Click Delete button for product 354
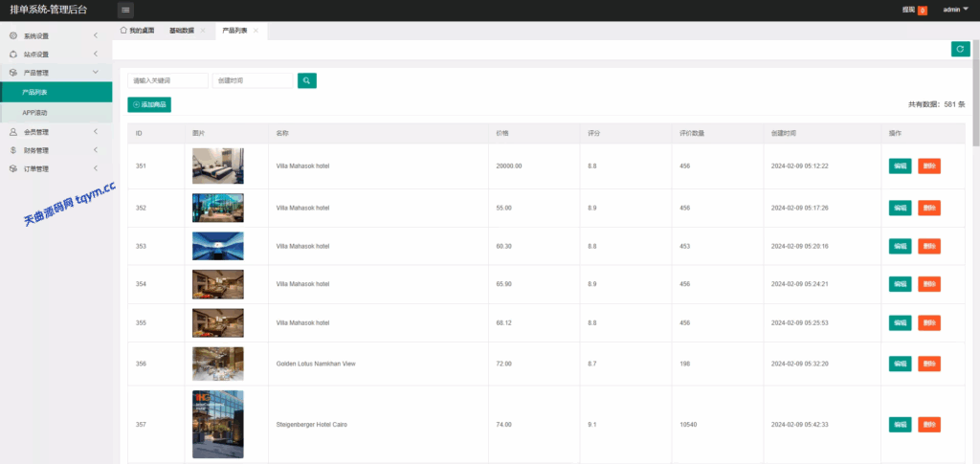980x464 pixels. 929,284
